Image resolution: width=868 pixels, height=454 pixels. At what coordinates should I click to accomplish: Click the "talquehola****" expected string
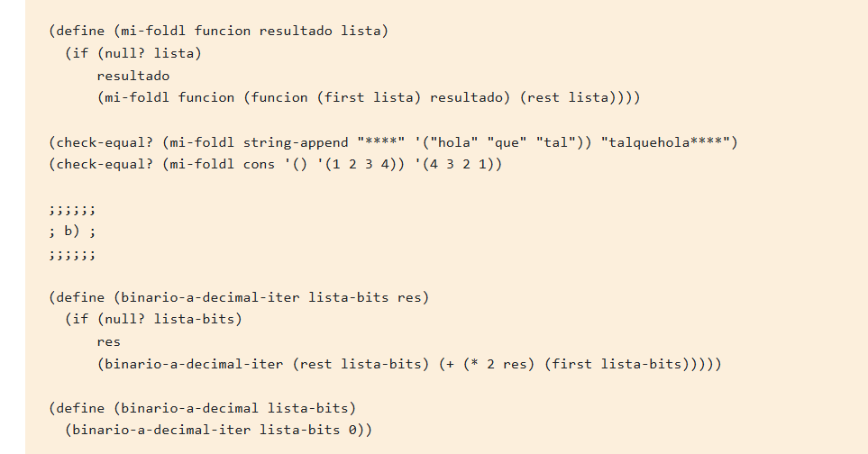tap(665, 142)
